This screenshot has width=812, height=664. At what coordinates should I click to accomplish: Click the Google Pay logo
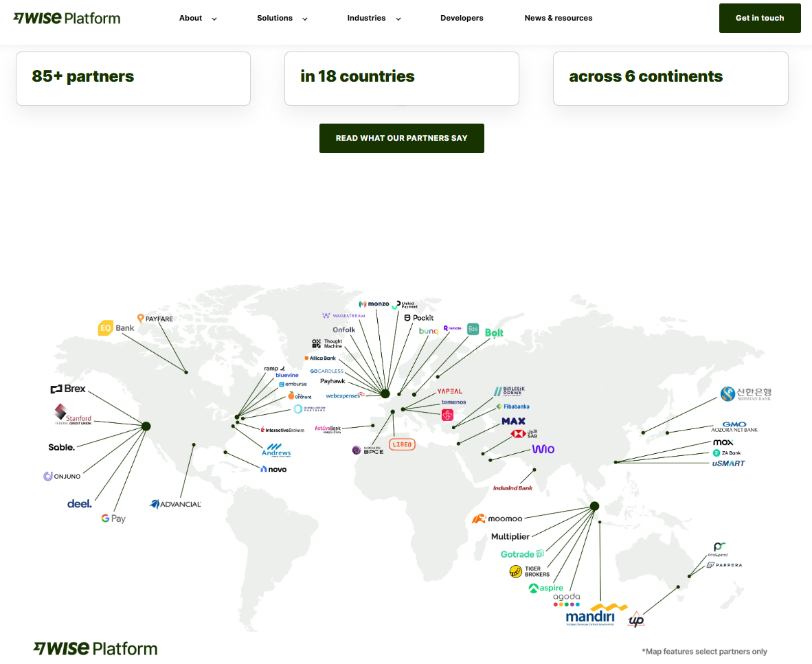click(113, 518)
